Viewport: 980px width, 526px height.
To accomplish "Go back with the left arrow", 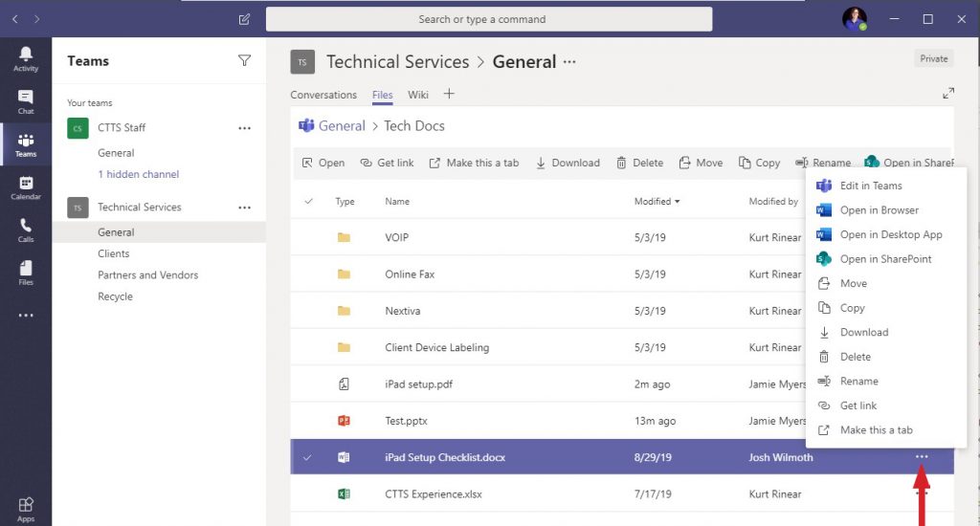I will (15, 19).
